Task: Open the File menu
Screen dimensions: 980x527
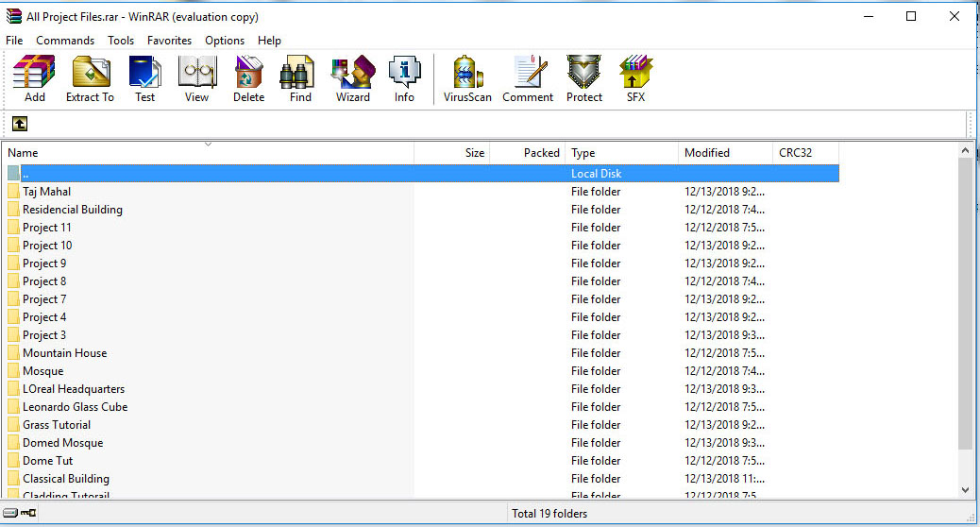Action: point(14,40)
